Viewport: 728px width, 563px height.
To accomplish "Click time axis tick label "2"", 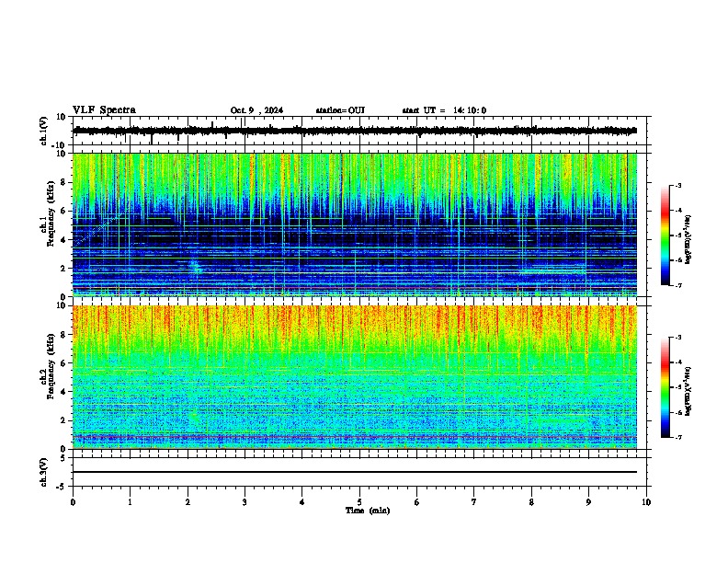I will [188, 502].
